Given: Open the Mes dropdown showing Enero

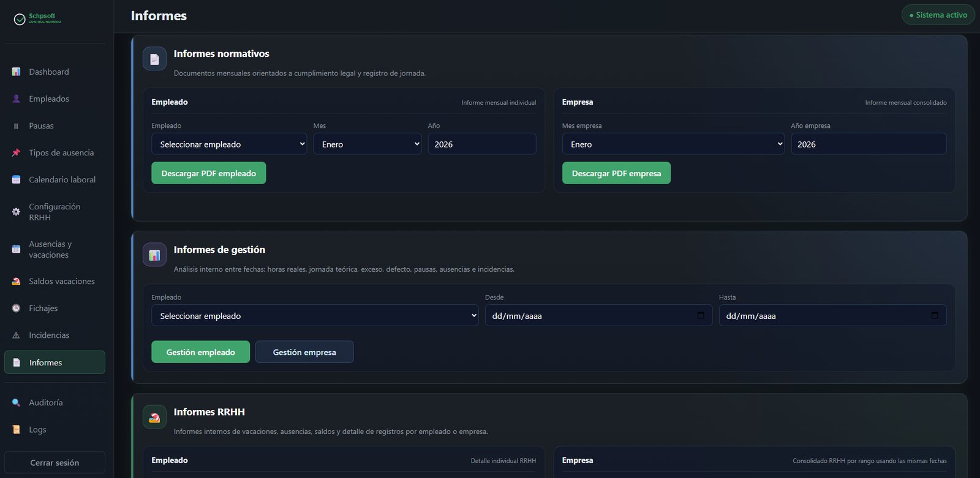Looking at the screenshot, I should [x=367, y=144].
